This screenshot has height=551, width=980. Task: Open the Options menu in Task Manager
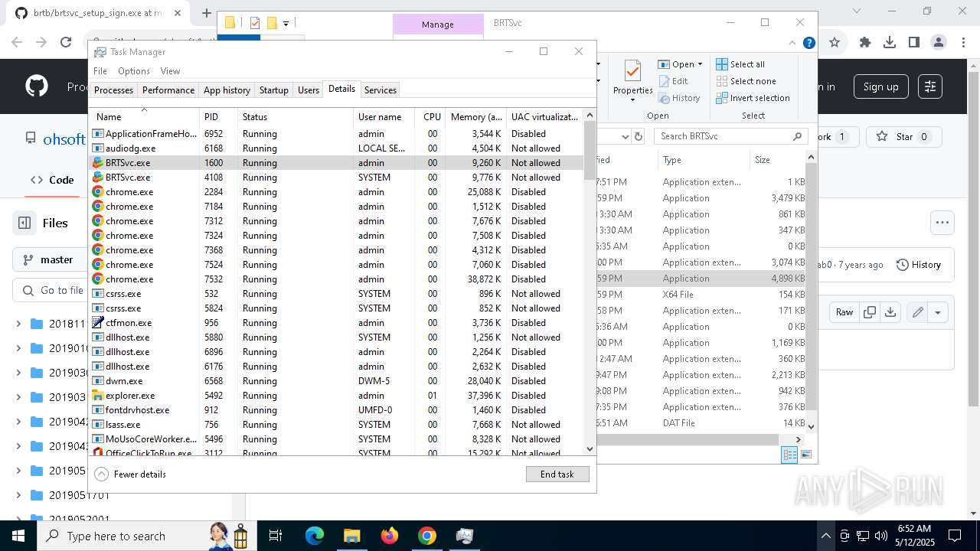134,71
